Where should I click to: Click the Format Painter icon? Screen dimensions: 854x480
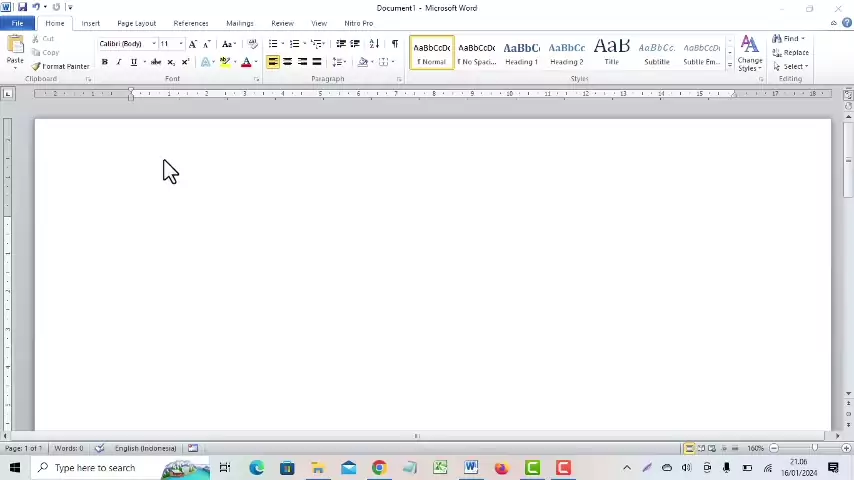pos(60,66)
